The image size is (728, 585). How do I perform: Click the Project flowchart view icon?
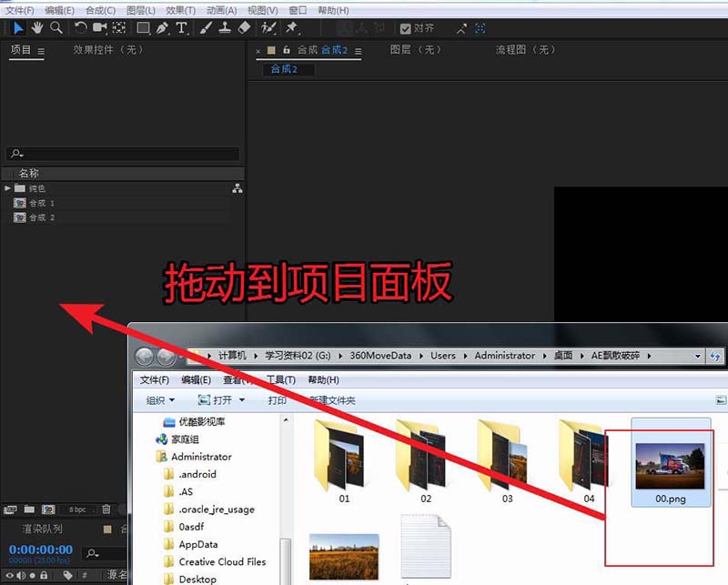238,188
